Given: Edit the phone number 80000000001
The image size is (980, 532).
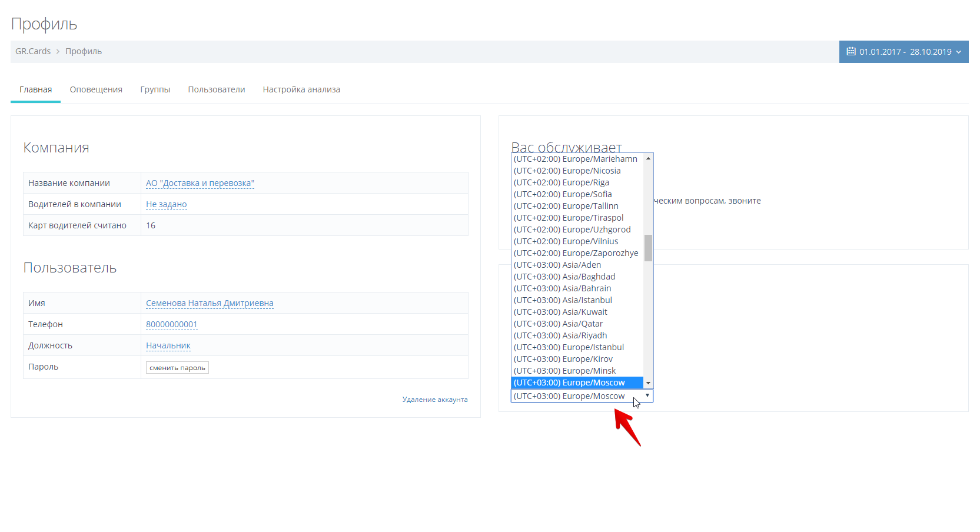Looking at the screenshot, I should [171, 324].
